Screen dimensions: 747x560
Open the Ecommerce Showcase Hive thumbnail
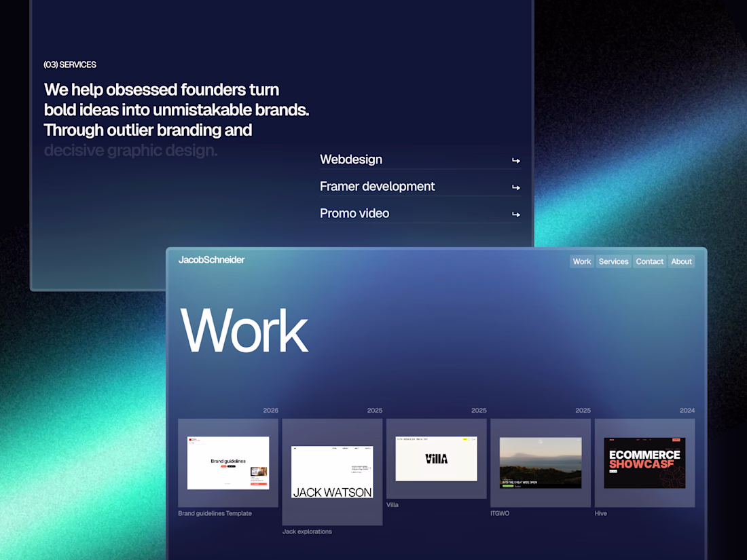[x=644, y=463]
